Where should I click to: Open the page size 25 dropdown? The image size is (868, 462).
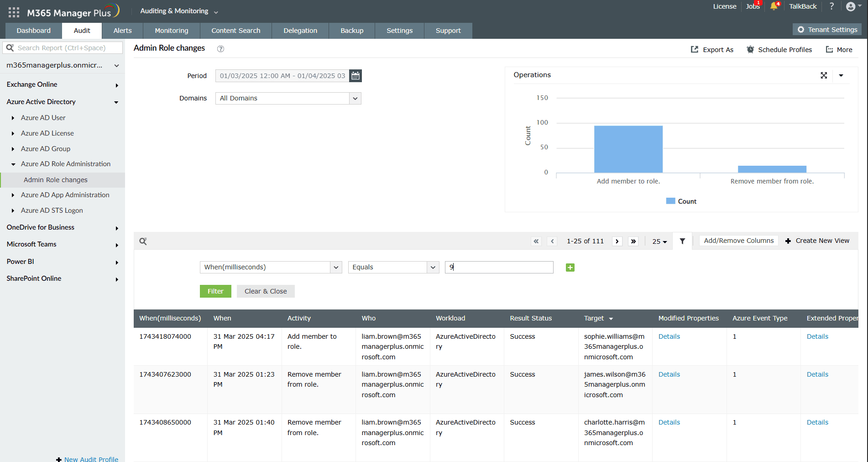click(x=659, y=241)
